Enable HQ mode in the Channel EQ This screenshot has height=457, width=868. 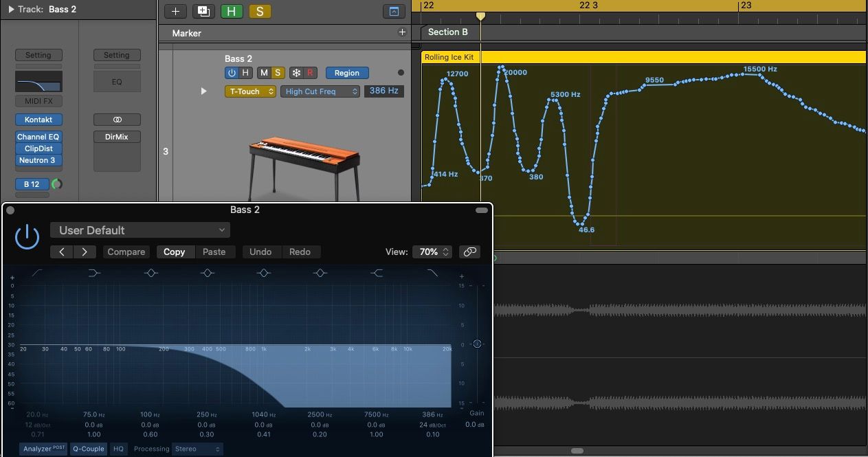pyautogui.click(x=118, y=449)
